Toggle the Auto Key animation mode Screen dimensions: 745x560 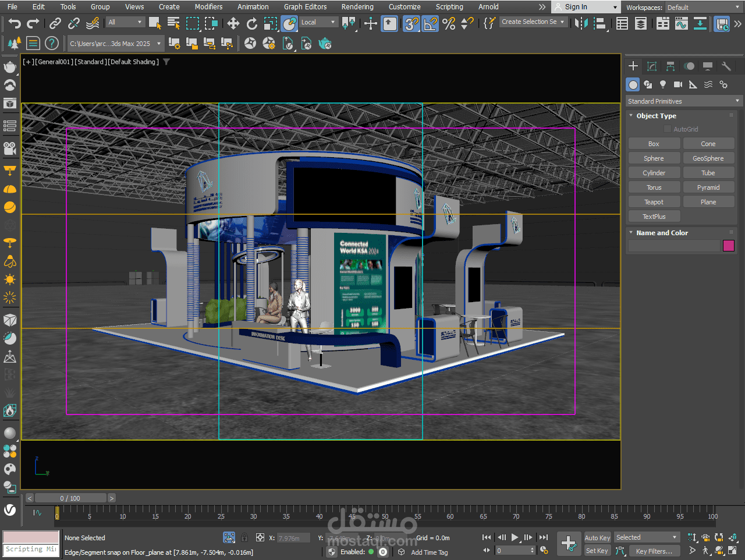click(x=597, y=538)
